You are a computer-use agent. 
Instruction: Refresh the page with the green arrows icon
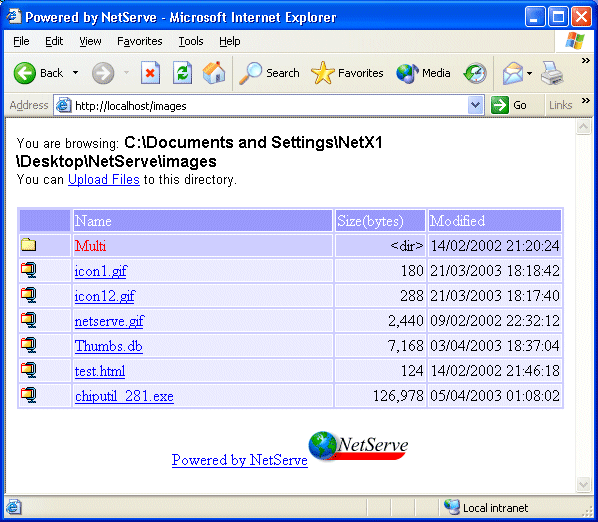pyautogui.click(x=182, y=72)
